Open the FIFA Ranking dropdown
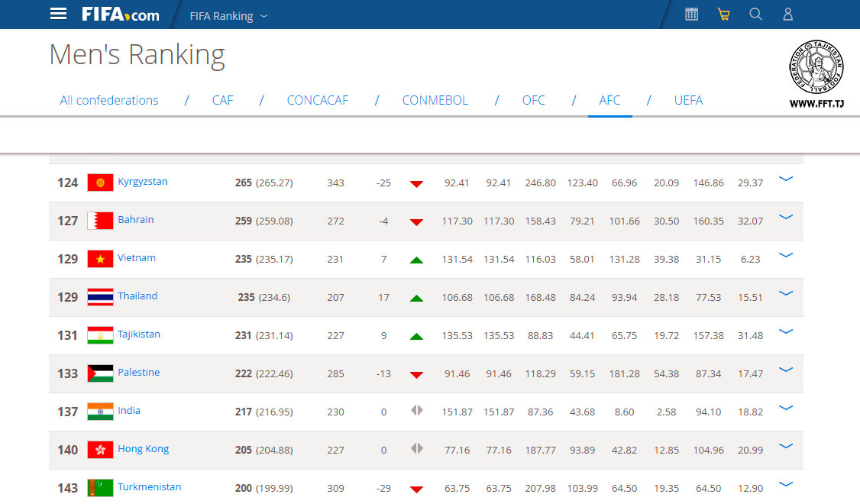Viewport: 860px width, 504px height. pos(229,15)
